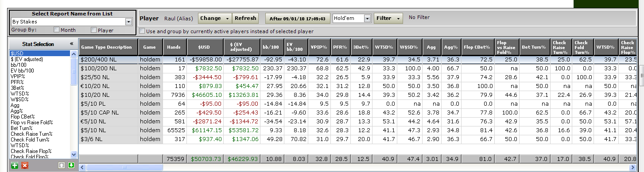The width and height of the screenshot is (644, 172).
Task: Click stat list scroll down arrow
Action: tap(74, 154)
